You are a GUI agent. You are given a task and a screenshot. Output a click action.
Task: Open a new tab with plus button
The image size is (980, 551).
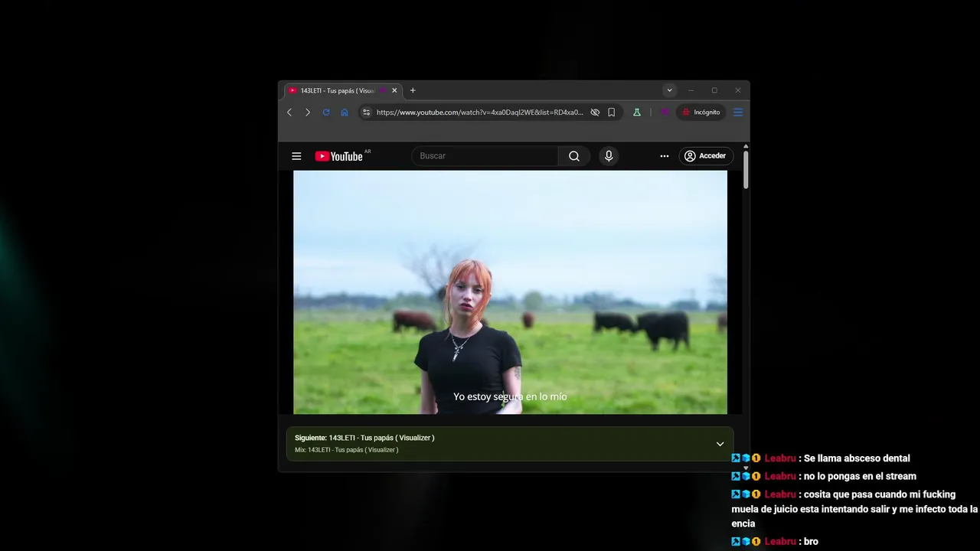pos(413,90)
